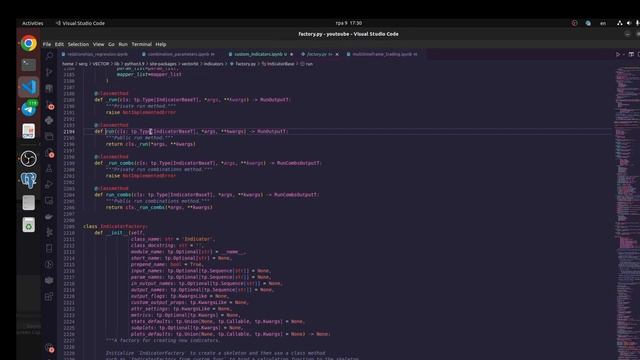
Task: Click line number 2209 in the gutter
Action: coord(69,227)
